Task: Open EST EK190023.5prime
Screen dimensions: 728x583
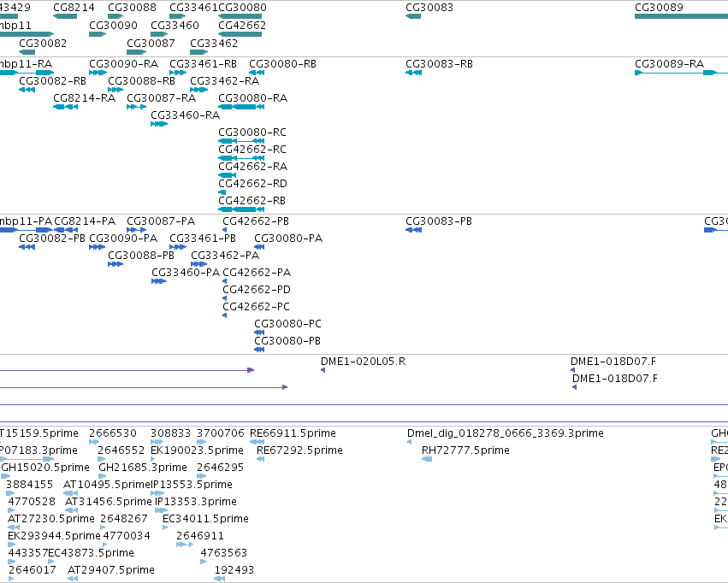Action: click(x=198, y=450)
